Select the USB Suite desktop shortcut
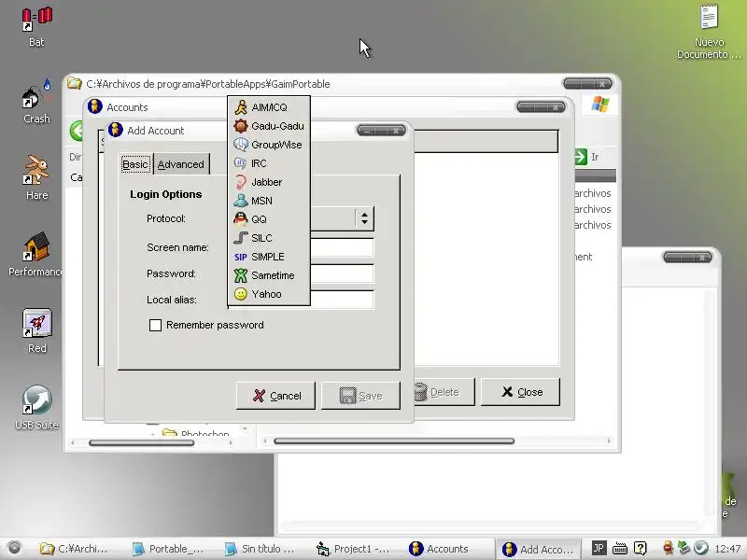 coord(36,407)
